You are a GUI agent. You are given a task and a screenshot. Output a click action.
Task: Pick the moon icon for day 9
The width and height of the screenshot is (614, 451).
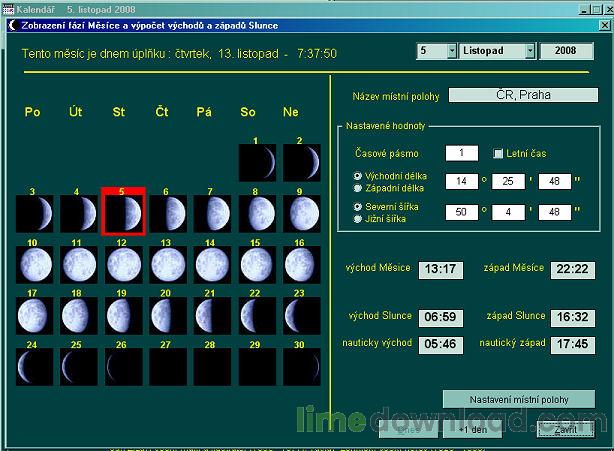coord(301,212)
